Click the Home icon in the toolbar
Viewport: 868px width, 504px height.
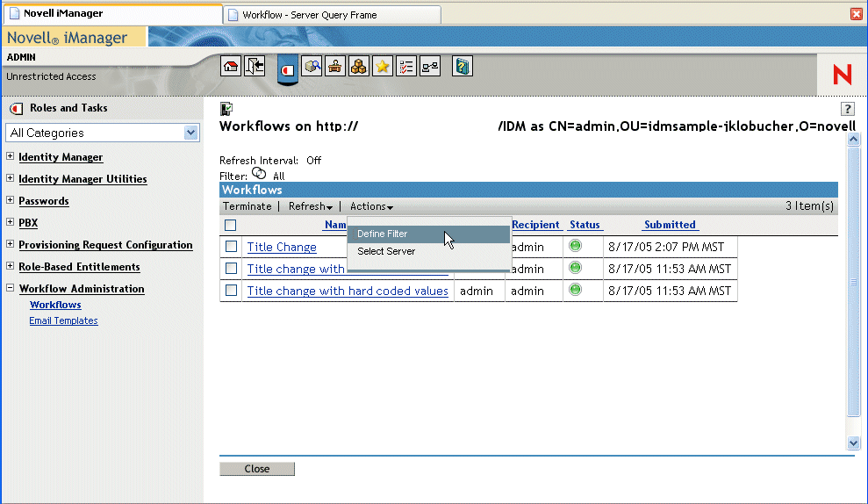[x=231, y=67]
